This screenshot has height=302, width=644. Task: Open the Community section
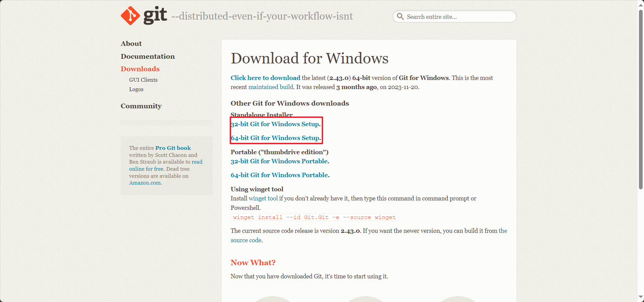pos(141,106)
